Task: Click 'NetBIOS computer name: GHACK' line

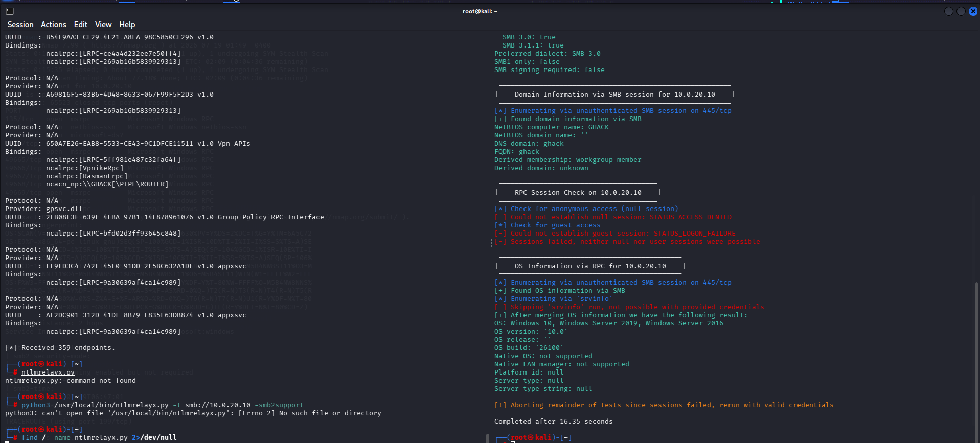Action: pyautogui.click(x=552, y=127)
